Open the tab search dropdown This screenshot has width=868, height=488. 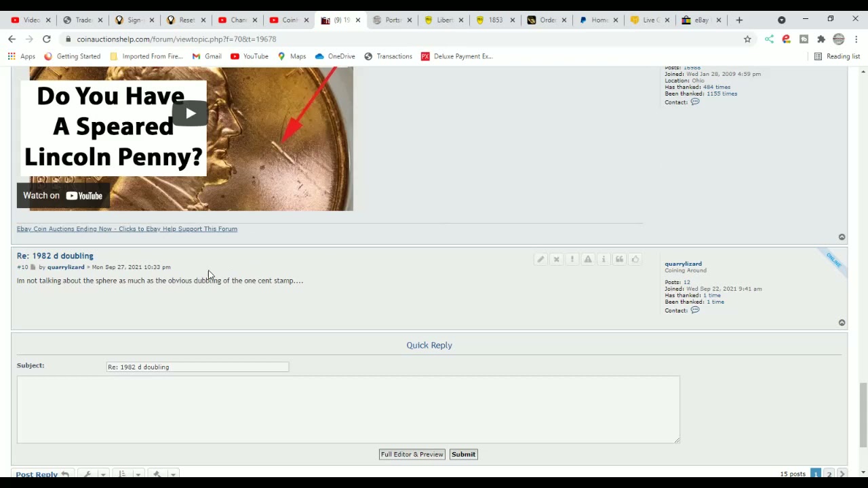coord(782,20)
